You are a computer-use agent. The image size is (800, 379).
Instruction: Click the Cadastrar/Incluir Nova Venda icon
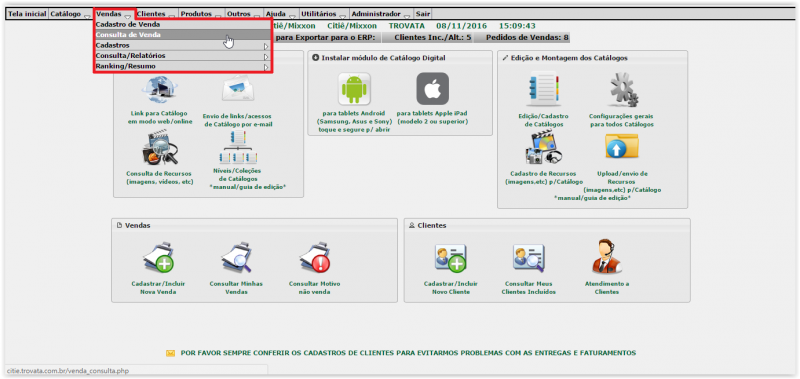pos(158,258)
